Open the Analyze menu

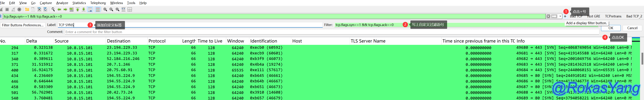pos(62,3)
